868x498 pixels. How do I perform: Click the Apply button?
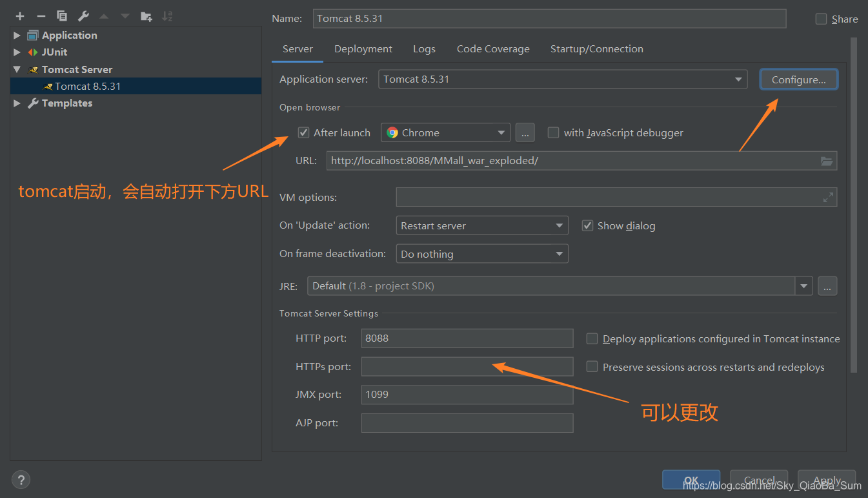[x=827, y=480]
